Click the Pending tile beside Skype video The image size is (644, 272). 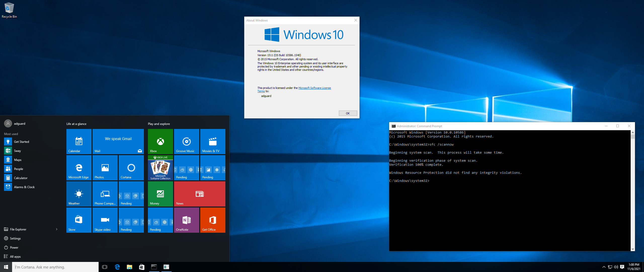click(x=131, y=220)
